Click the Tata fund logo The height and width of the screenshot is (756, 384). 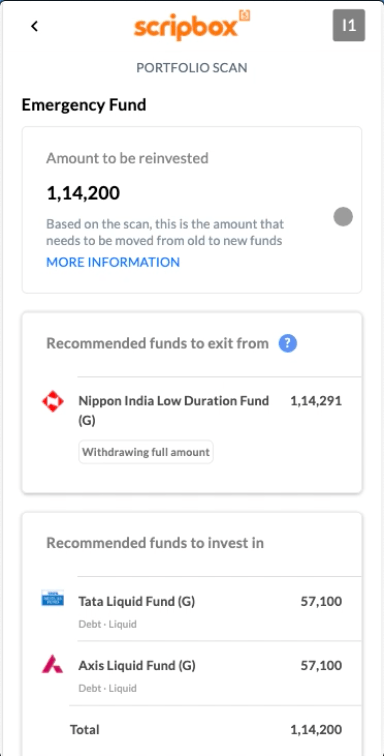(53, 597)
